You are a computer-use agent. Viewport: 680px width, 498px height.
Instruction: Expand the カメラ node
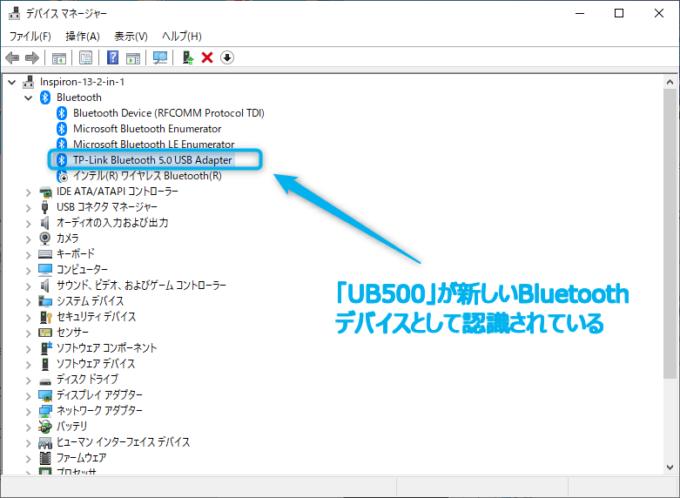pyautogui.click(x=29, y=239)
